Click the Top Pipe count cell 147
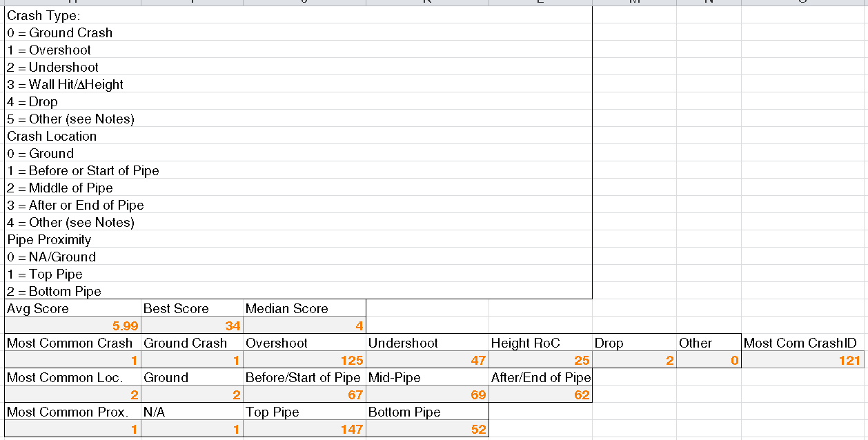 (x=304, y=429)
